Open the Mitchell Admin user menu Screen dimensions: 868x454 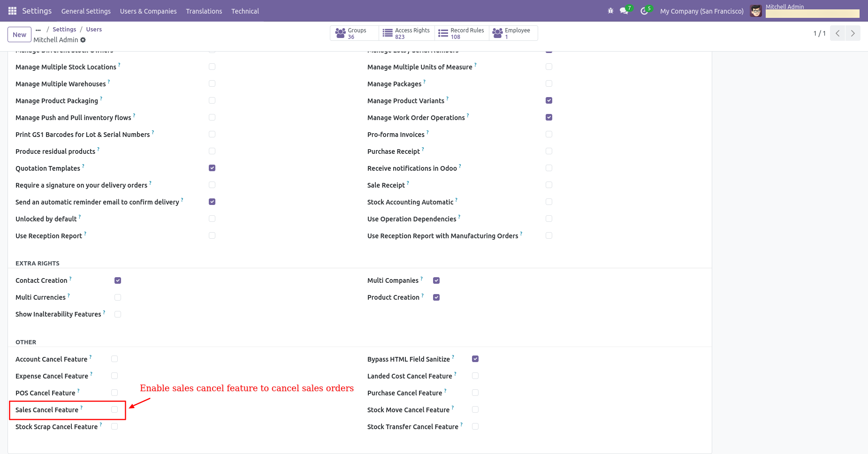805,11
